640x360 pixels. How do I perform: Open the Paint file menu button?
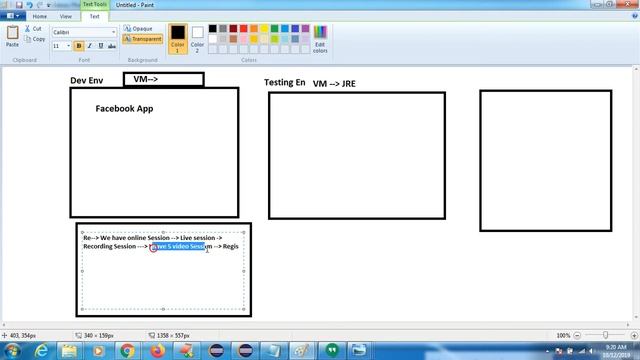[13, 16]
